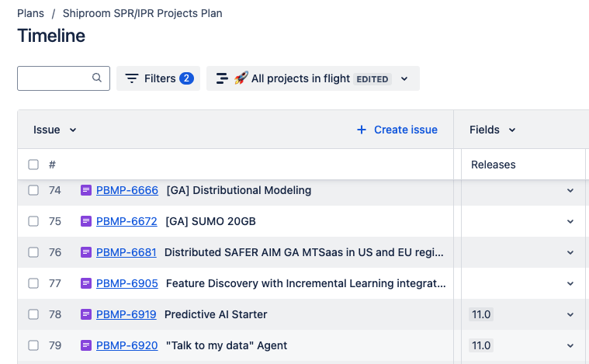Open issue PBMP-6666 link

[x=127, y=190]
